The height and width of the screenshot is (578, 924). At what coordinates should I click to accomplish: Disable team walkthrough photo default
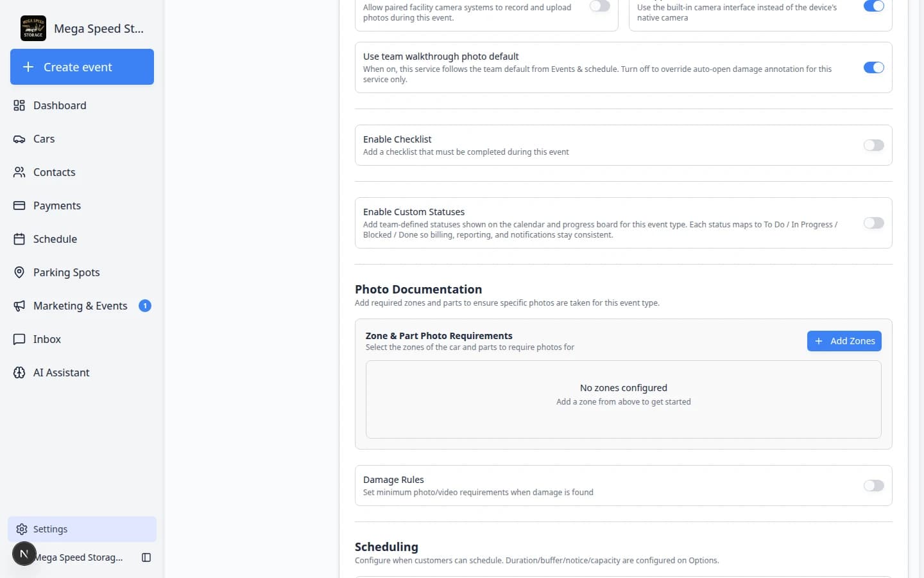[x=873, y=67]
